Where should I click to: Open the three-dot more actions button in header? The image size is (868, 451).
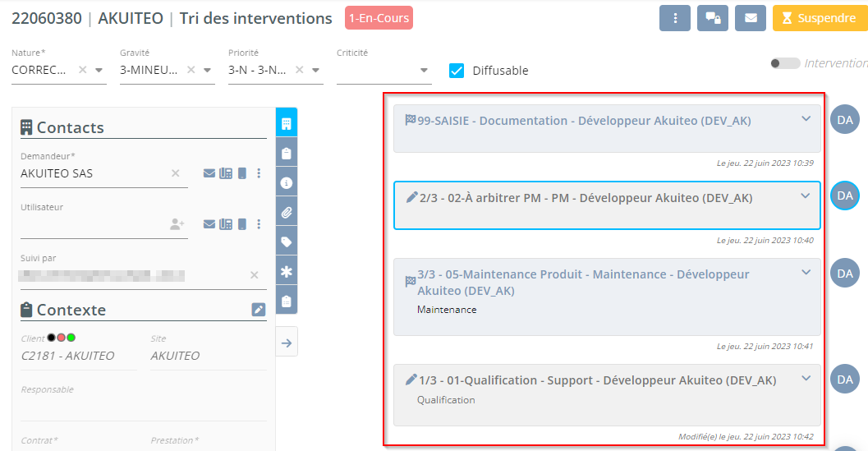click(x=674, y=18)
